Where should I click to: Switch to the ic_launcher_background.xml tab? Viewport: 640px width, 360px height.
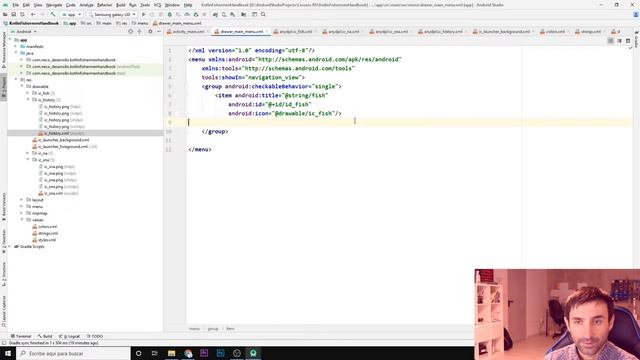click(x=504, y=31)
